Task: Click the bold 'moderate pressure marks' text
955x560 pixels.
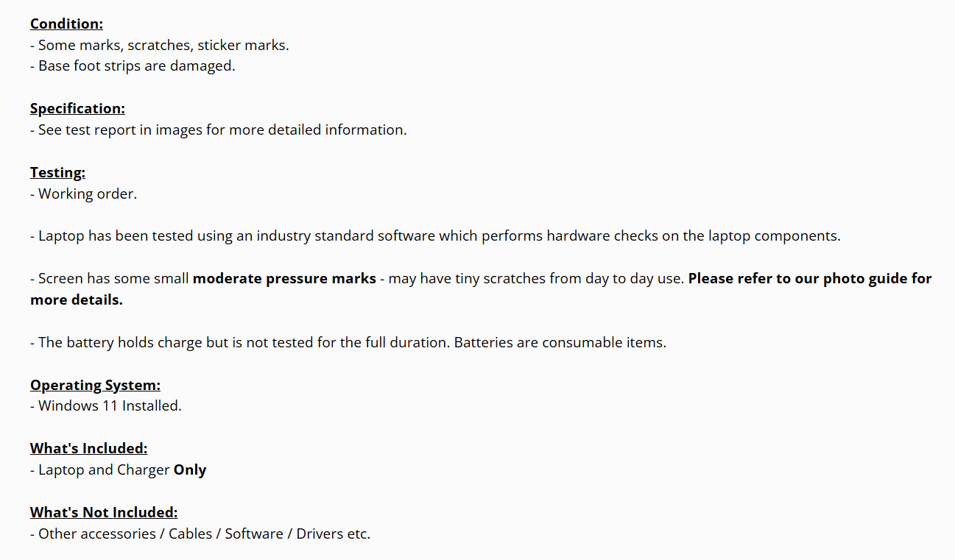Action: 284,279
